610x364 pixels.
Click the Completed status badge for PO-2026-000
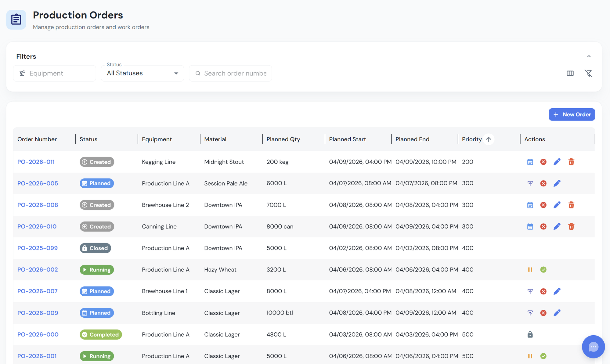[x=101, y=334]
